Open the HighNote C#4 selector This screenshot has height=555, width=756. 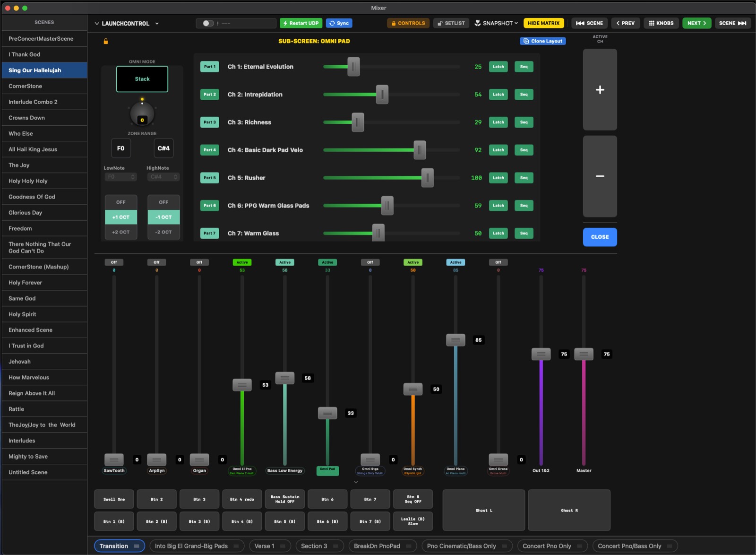click(163, 177)
